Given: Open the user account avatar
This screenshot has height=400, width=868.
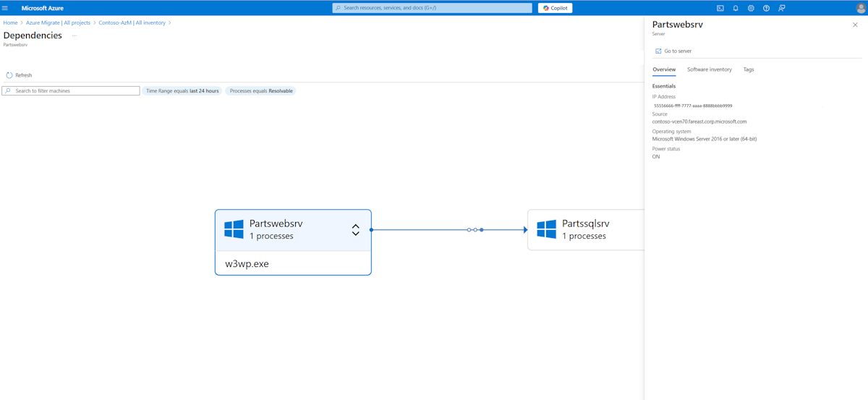Looking at the screenshot, I should click(861, 8).
